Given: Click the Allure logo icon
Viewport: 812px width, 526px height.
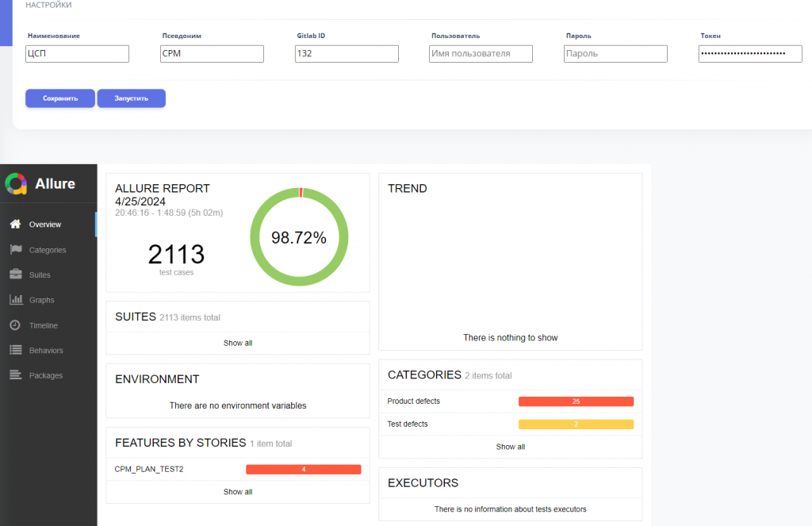Looking at the screenshot, I should [x=16, y=184].
